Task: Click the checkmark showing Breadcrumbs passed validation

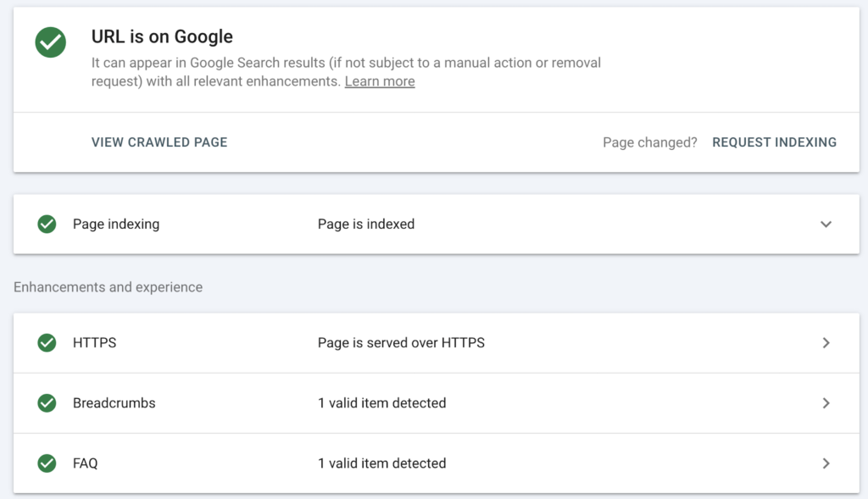Action: click(47, 403)
